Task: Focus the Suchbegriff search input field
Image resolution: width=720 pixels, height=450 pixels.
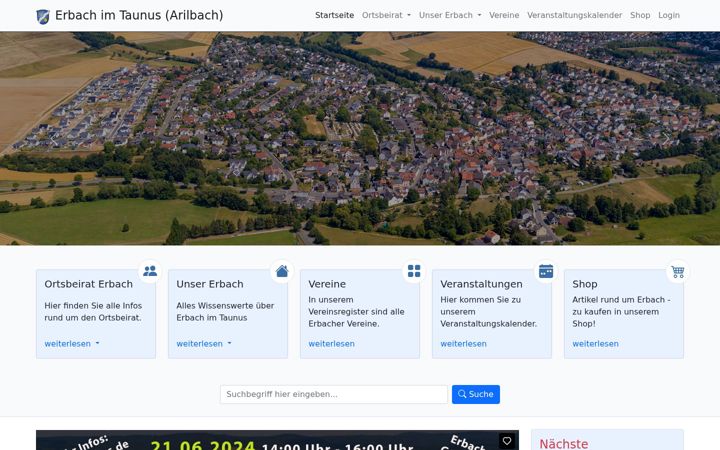Action: tap(334, 394)
